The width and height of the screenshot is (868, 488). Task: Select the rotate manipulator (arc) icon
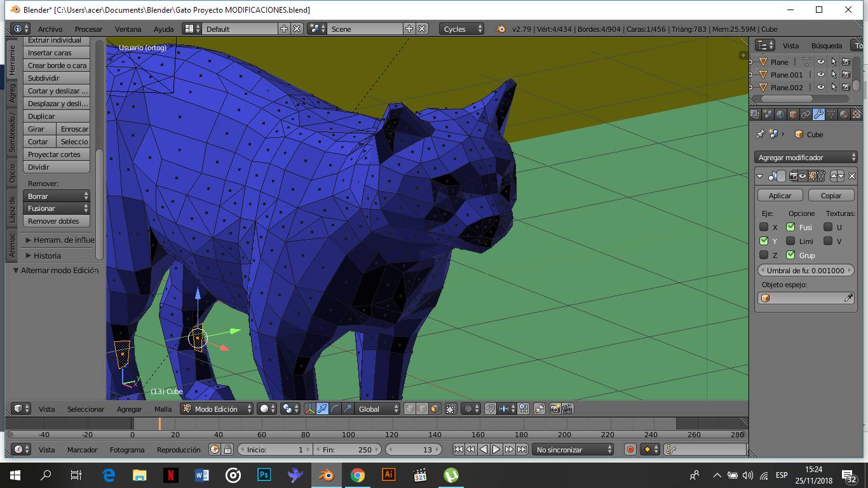click(335, 409)
